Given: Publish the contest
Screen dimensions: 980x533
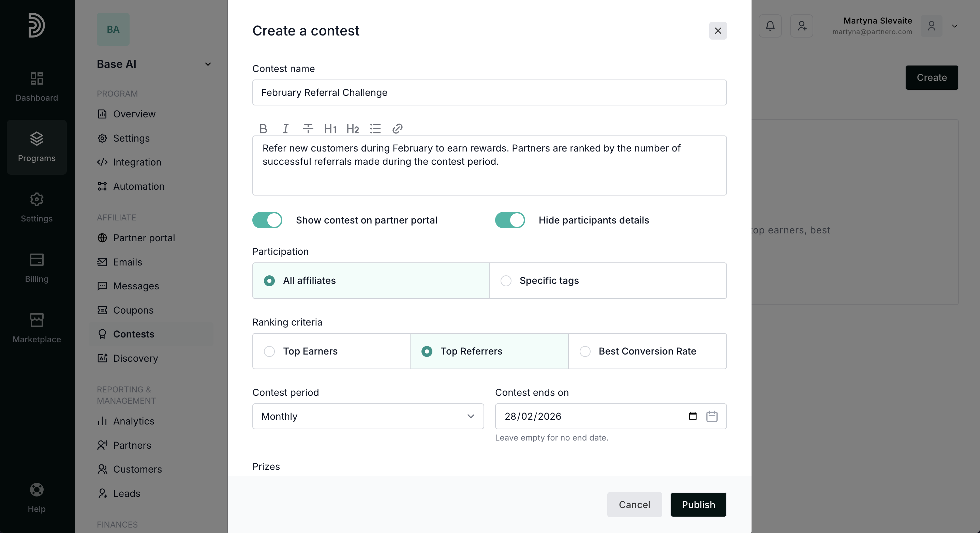Looking at the screenshot, I should tap(698, 504).
